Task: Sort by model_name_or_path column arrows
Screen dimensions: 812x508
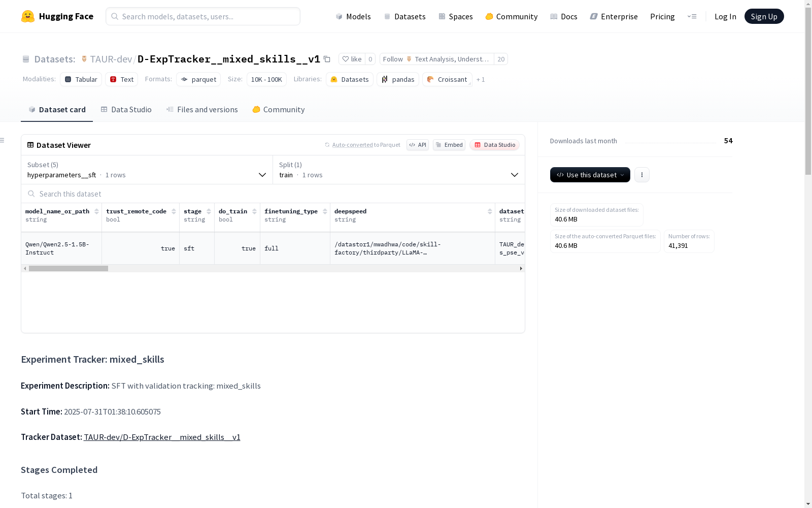Action: coord(96,211)
